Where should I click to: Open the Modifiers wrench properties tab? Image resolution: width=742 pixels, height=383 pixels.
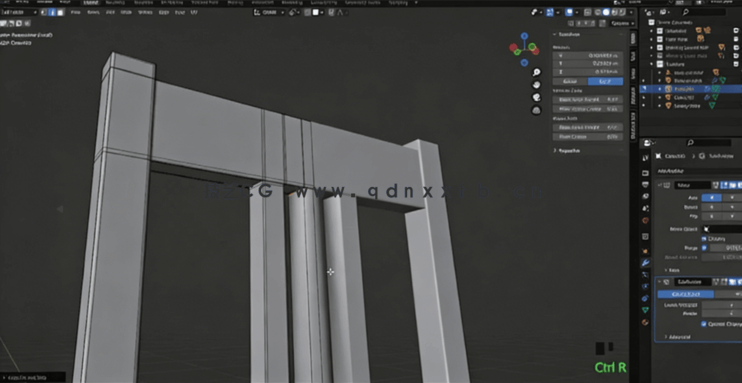[x=645, y=262]
